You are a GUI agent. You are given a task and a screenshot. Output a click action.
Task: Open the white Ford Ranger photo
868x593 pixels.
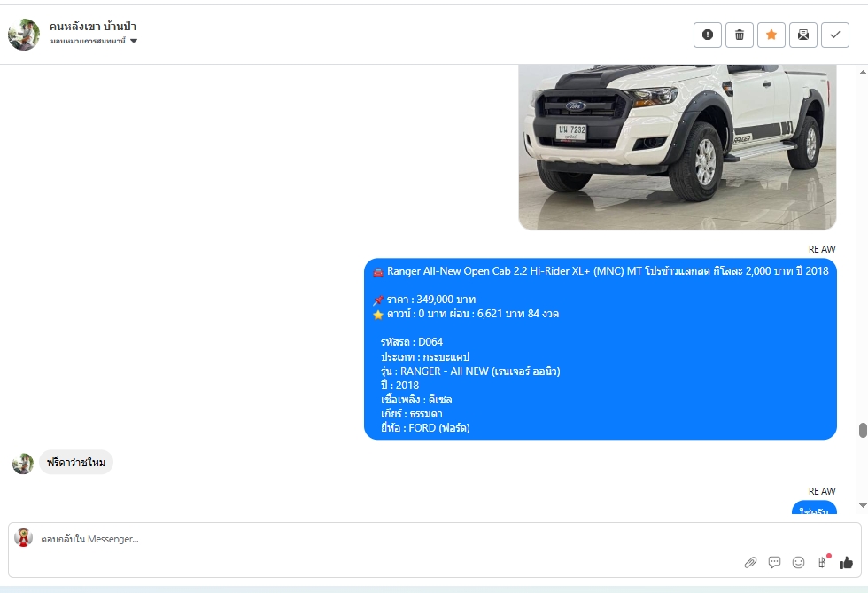pos(677,147)
